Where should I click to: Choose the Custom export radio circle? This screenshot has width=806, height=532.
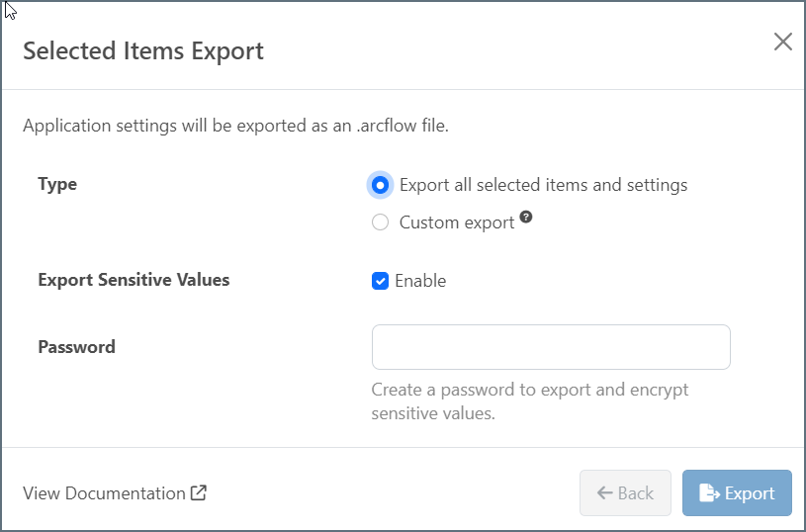tap(380, 222)
